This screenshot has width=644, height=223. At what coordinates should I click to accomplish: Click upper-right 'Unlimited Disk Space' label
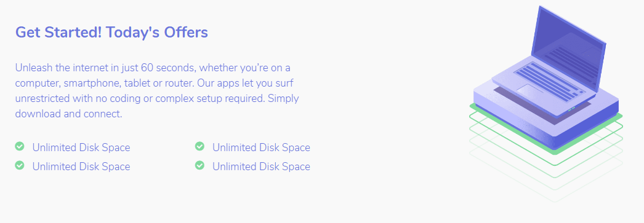(261, 147)
